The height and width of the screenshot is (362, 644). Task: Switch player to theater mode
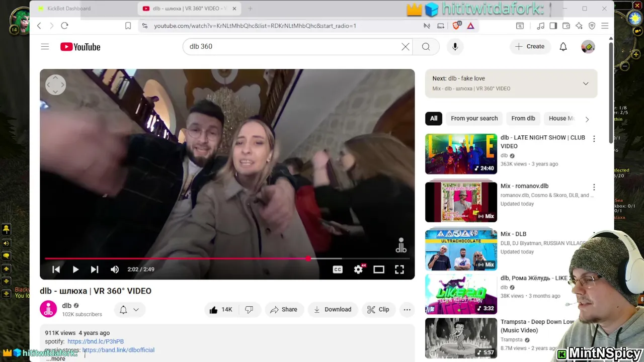coord(379,269)
